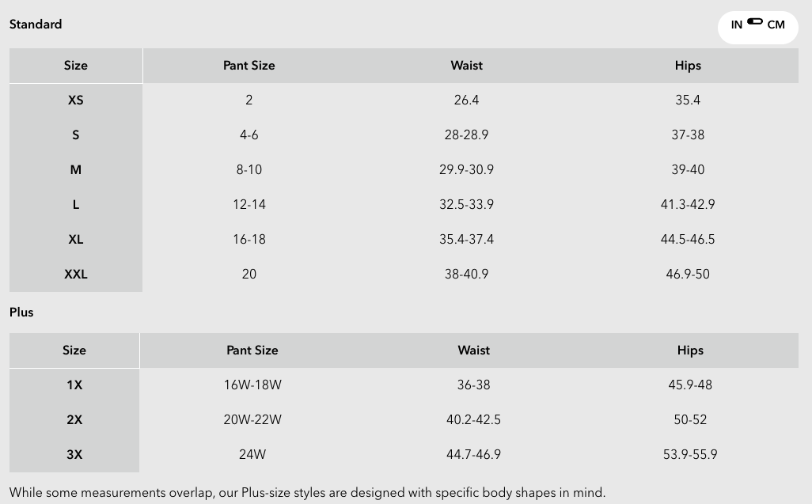The image size is (812, 504).
Task: Click the Plus section heading
Action: [21, 312]
